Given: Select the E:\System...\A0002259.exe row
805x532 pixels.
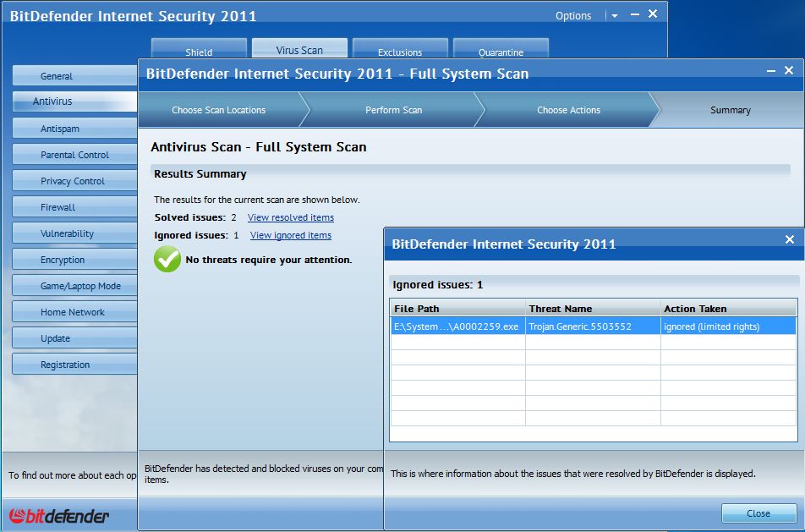Looking at the screenshot, I should [594, 326].
